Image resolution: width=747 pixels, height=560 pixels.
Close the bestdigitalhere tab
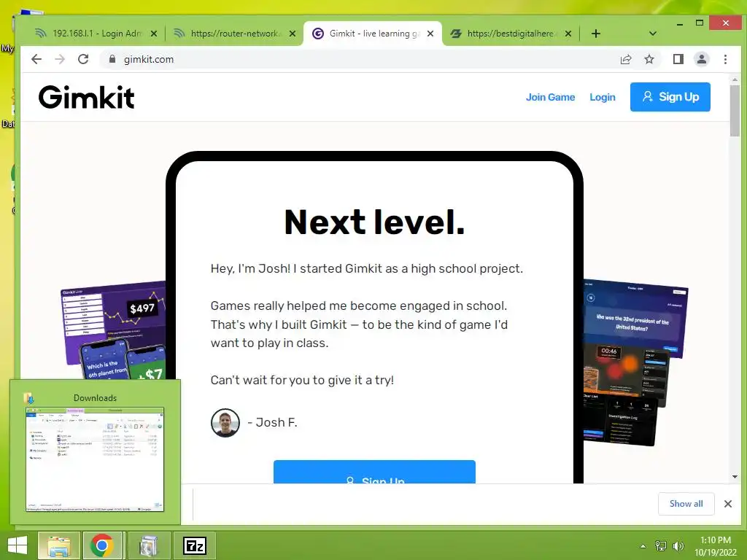(x=568, y=34)
